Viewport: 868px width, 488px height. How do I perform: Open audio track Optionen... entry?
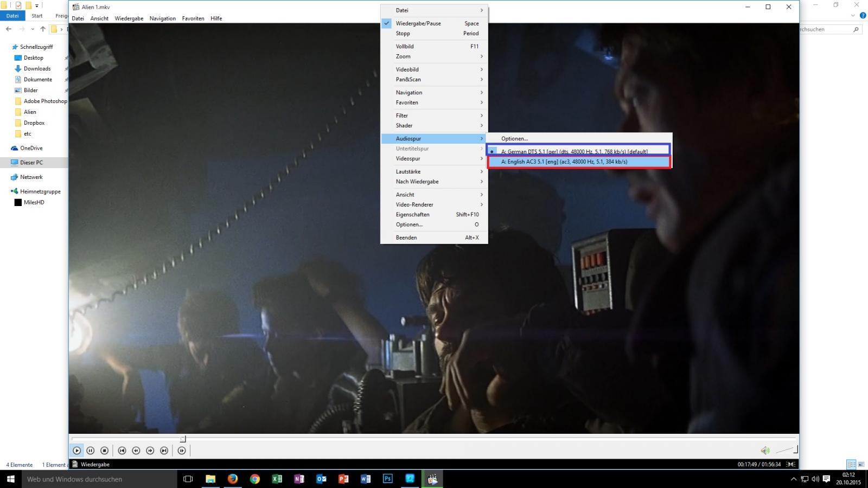(579, 139)
